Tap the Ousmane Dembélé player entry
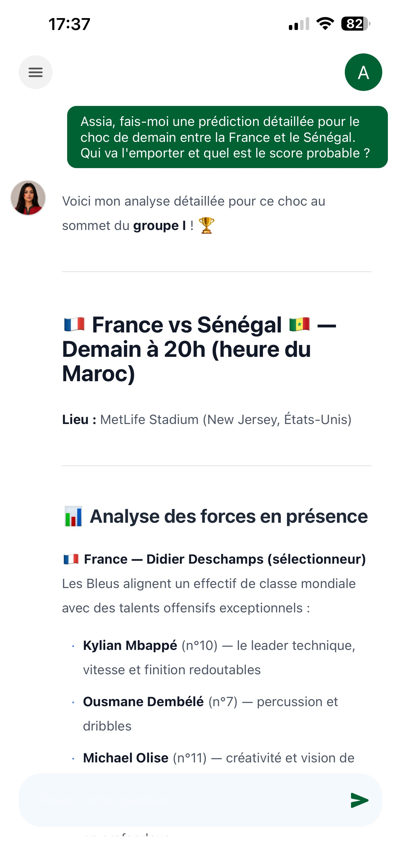 [210, 714]
